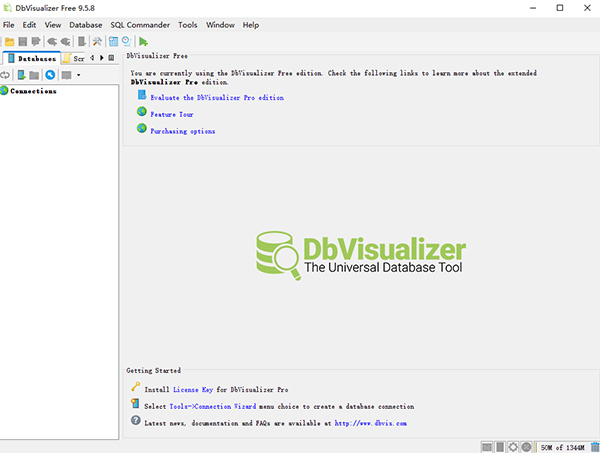Open the Edit menu
Screen dimensions: 600x453
pos(29,25)
